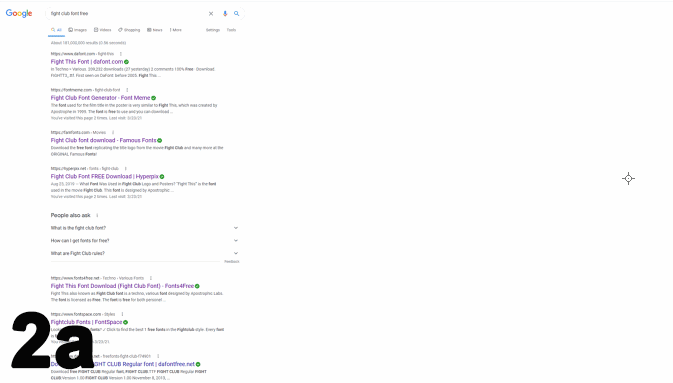Open the three-dot menu beside the dafont.com URL
Viewport: 673px width, 383px height.
(x=121, y=54)
